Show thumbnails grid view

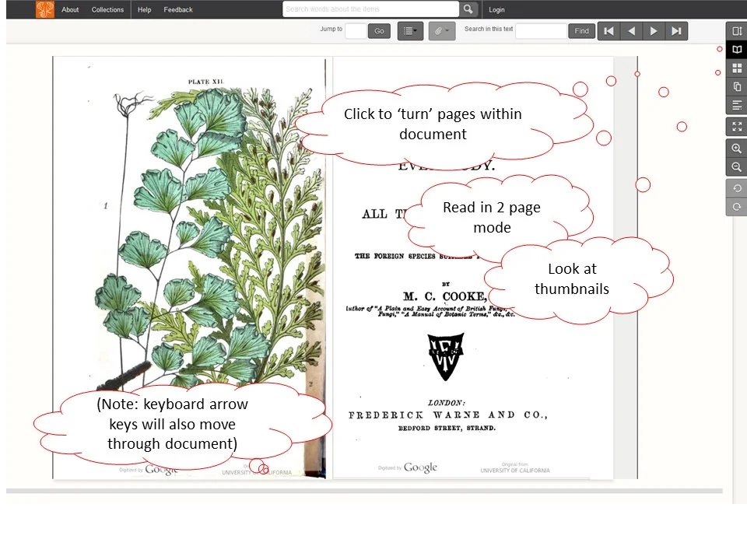[737, 68]
